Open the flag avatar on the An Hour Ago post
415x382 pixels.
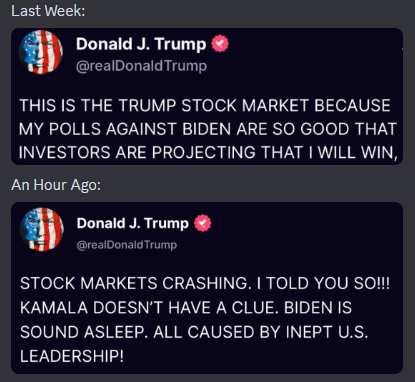point(42,229)
